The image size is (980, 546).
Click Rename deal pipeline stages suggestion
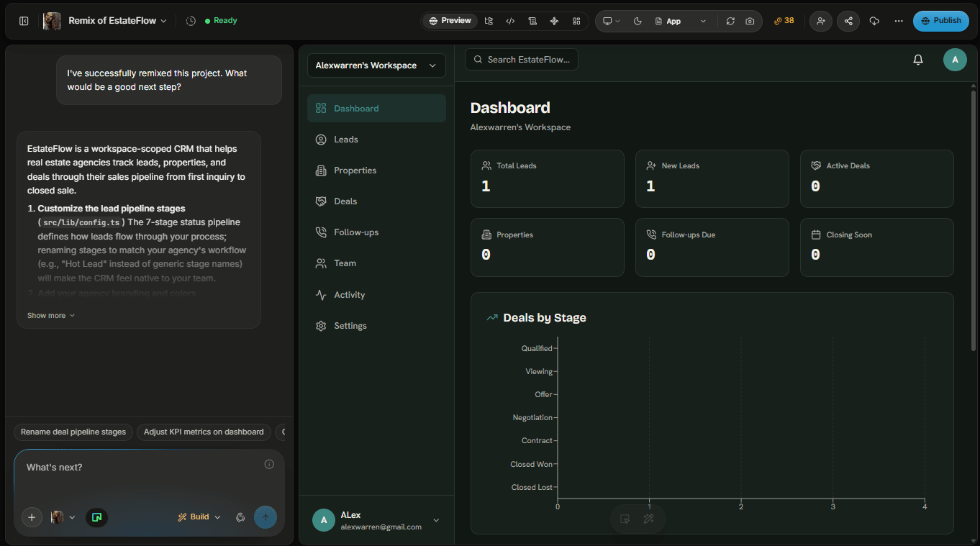73,432
